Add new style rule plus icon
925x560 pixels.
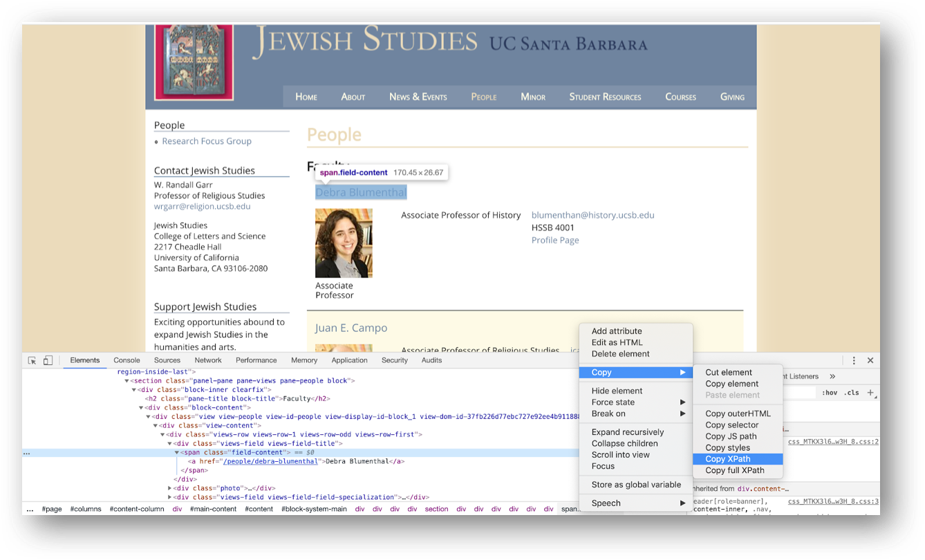point(871,393)
